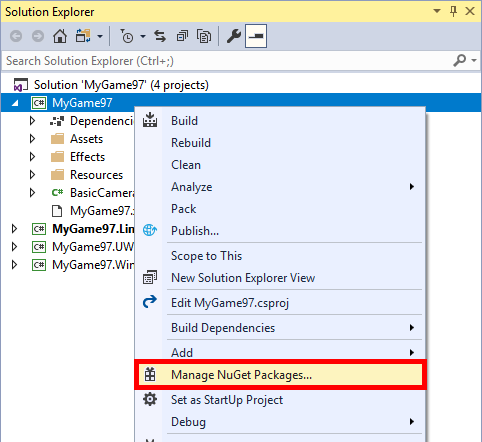Expand the BasicCamera C# file node
This screenshot has width=482, height=442.
[32, 193]
